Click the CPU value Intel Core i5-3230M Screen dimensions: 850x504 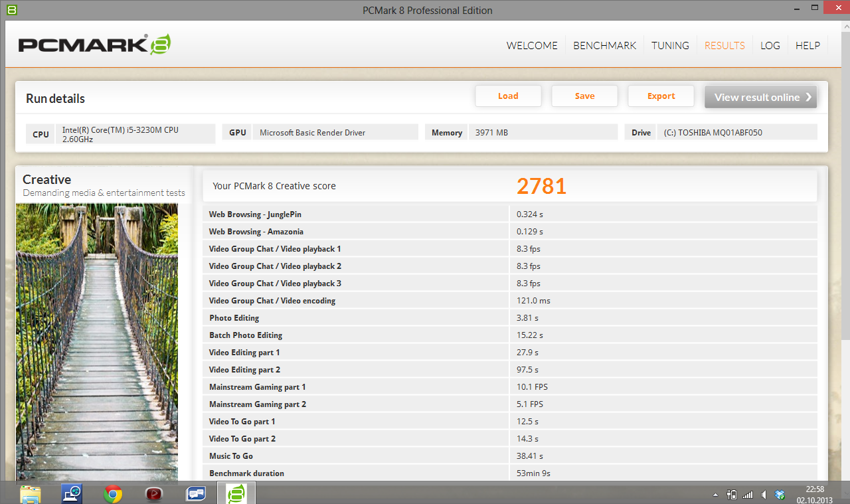click(136, 133)
